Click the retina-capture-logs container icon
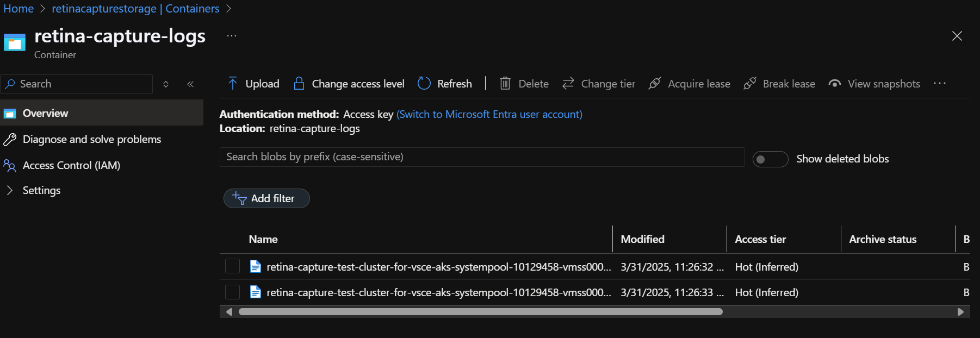The width and height of the screenshot is (980, 338). coord(15,42)
